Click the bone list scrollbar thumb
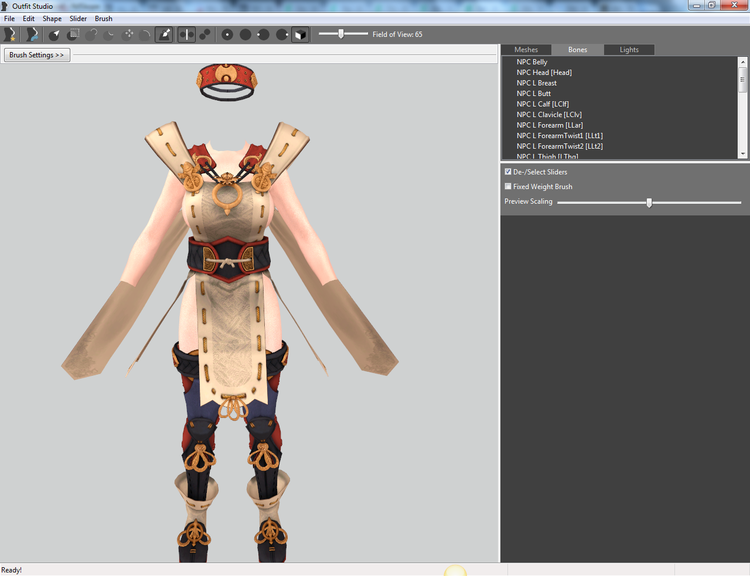 click(743, 80)
